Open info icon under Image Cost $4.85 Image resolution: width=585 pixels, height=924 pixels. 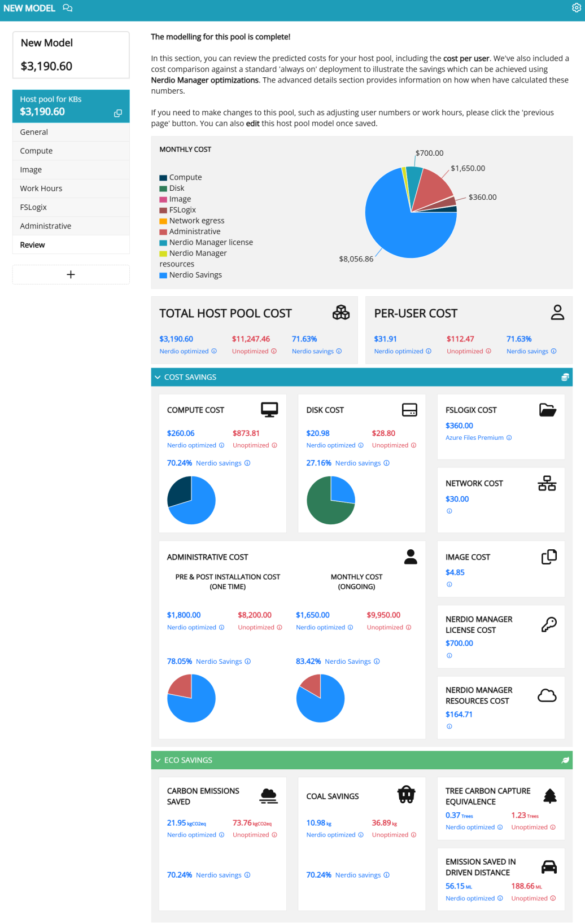tap(449, 584)
